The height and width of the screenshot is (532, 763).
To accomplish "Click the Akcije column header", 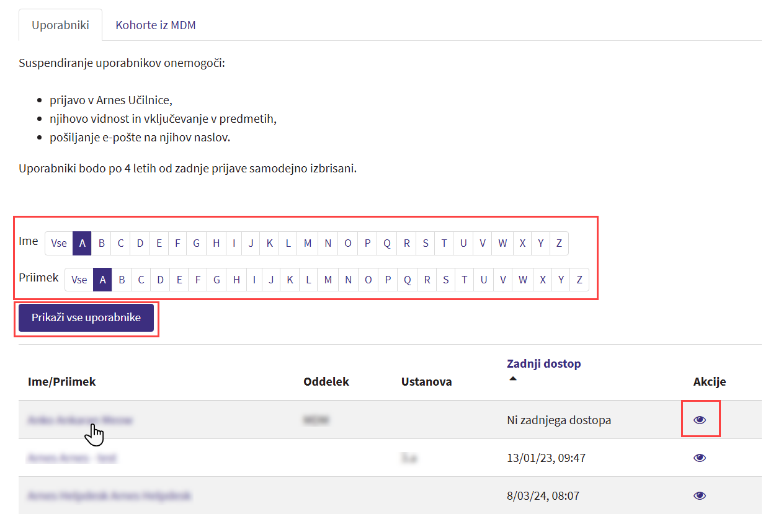I will coord(710,381).
